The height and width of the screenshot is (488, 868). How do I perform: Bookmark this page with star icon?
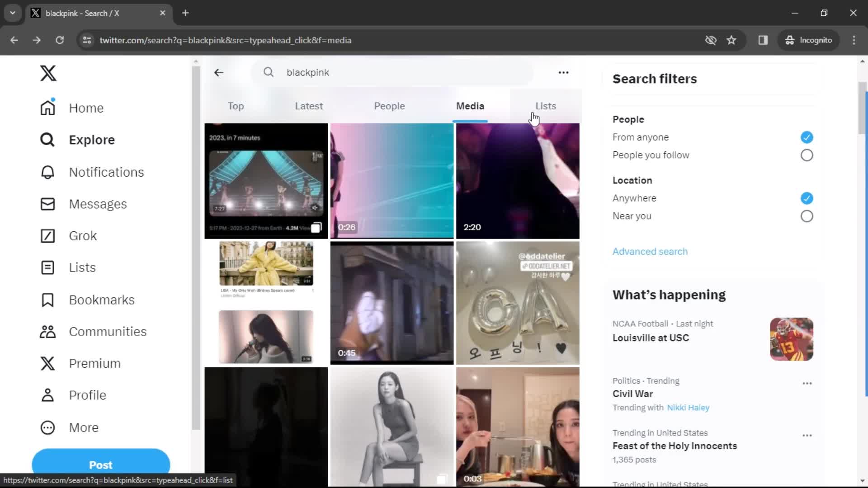731,40
